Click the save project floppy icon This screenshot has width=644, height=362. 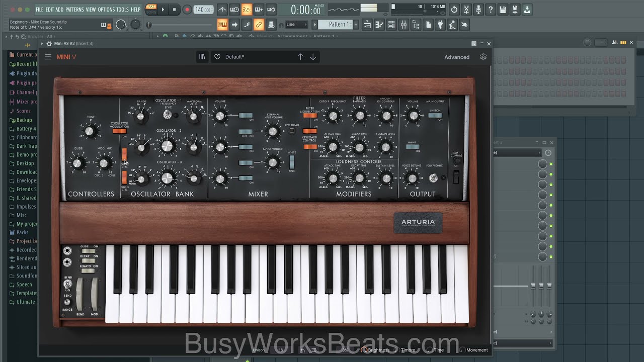tap(502, 10)
